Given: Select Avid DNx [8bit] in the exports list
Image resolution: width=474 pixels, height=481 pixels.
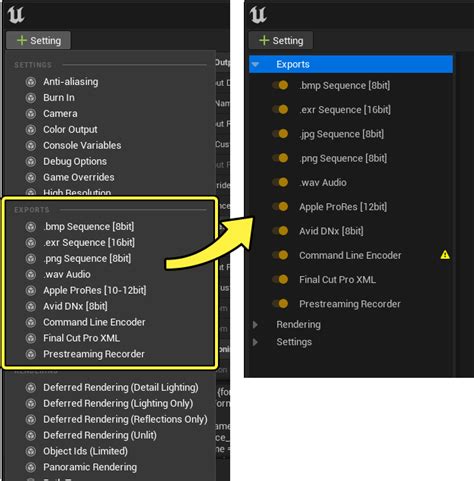Looking at the screenshot, I should (331, 231).
